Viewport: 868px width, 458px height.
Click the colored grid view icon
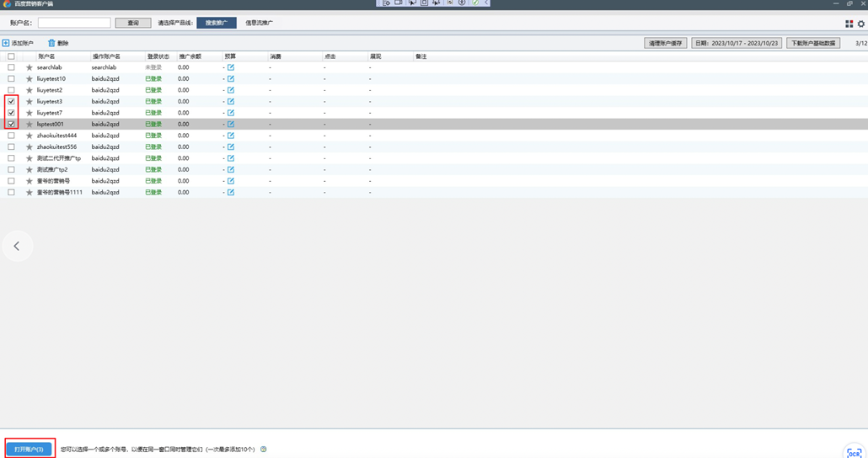(849, 24)
